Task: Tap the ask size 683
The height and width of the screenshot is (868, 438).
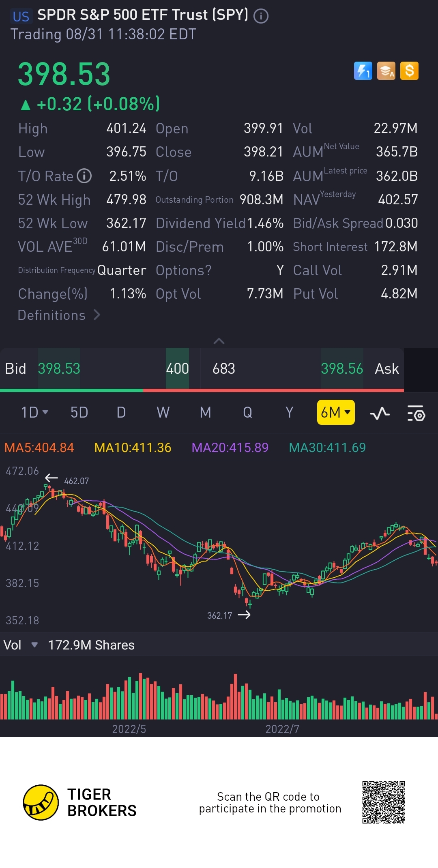Action: point(224,369)
